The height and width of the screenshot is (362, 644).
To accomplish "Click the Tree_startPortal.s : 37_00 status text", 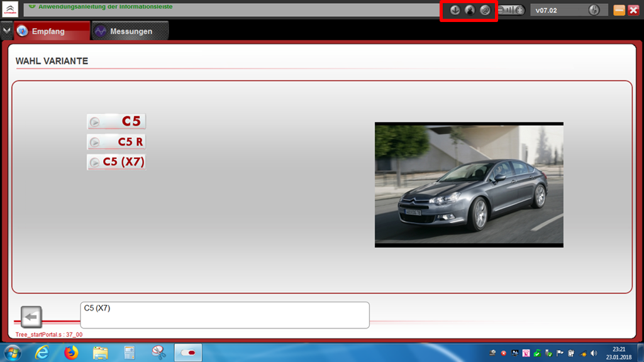I will [x=49, y=334].
